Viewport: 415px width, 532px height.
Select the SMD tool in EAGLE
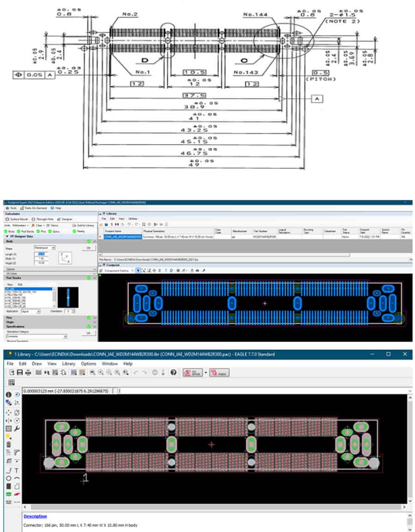[x=17, y=494]
